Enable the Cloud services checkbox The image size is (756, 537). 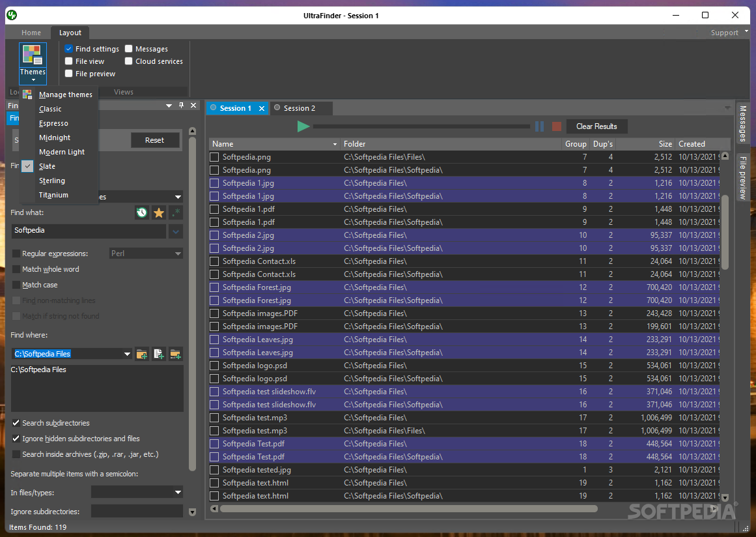point(129,61)
